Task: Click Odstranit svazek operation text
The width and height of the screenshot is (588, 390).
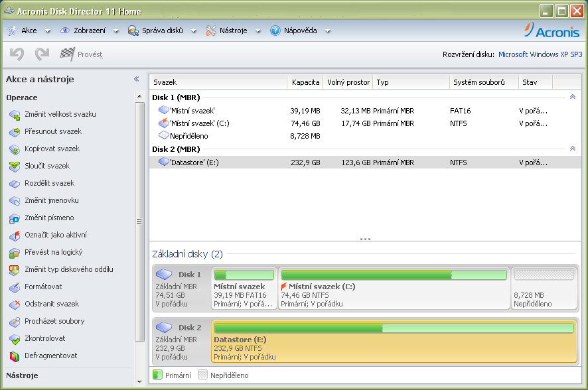Action: 52,304
